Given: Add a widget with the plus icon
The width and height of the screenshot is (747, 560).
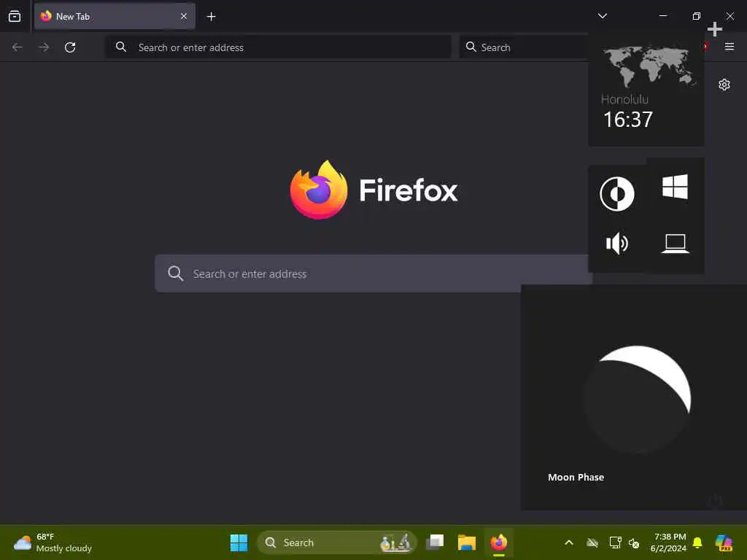Looking at the screenshot, I should click(715, 29).
